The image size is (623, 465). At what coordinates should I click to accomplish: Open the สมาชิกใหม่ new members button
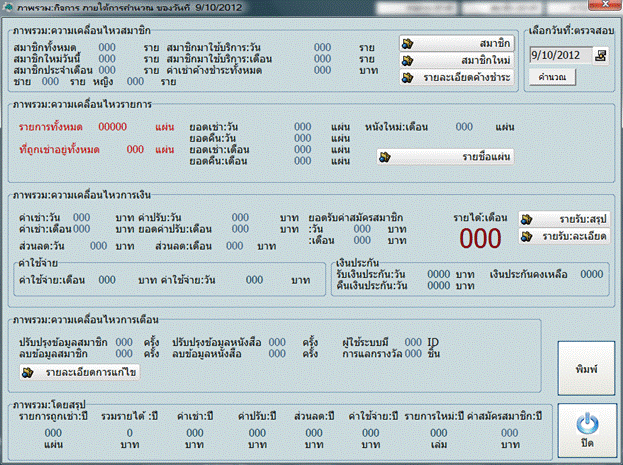tap(457, 60)
